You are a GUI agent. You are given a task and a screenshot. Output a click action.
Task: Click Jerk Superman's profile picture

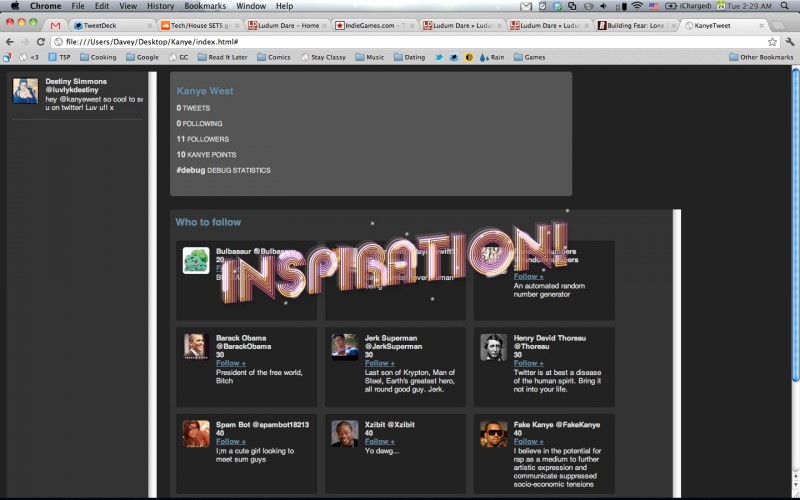345,347
